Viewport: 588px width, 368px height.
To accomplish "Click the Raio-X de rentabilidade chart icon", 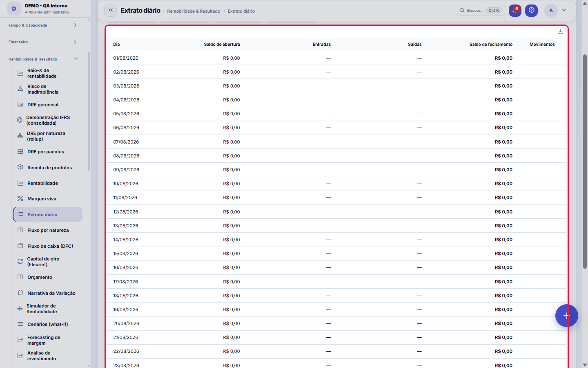I will click(x=20, y=73).
